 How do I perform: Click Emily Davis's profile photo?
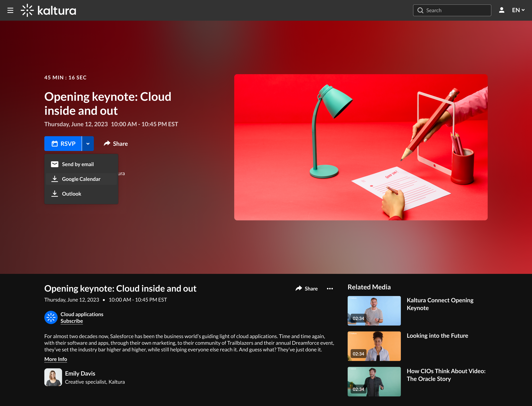(53, 377)
